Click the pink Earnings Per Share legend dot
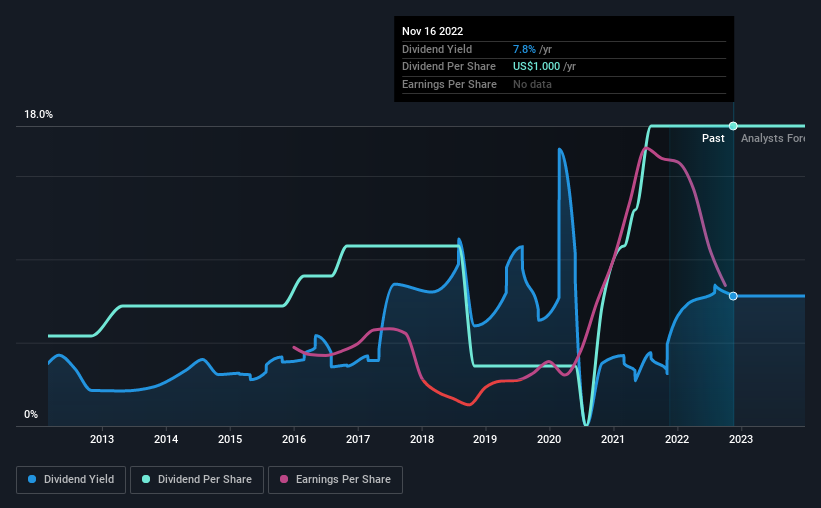This screenshot has width=821, height=508. 283,480
